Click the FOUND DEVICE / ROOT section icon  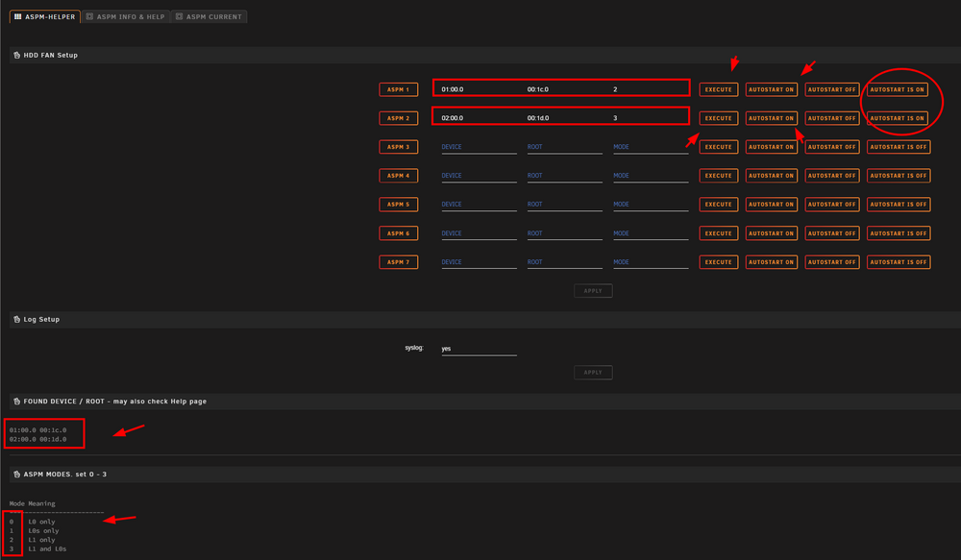point(16,402)
